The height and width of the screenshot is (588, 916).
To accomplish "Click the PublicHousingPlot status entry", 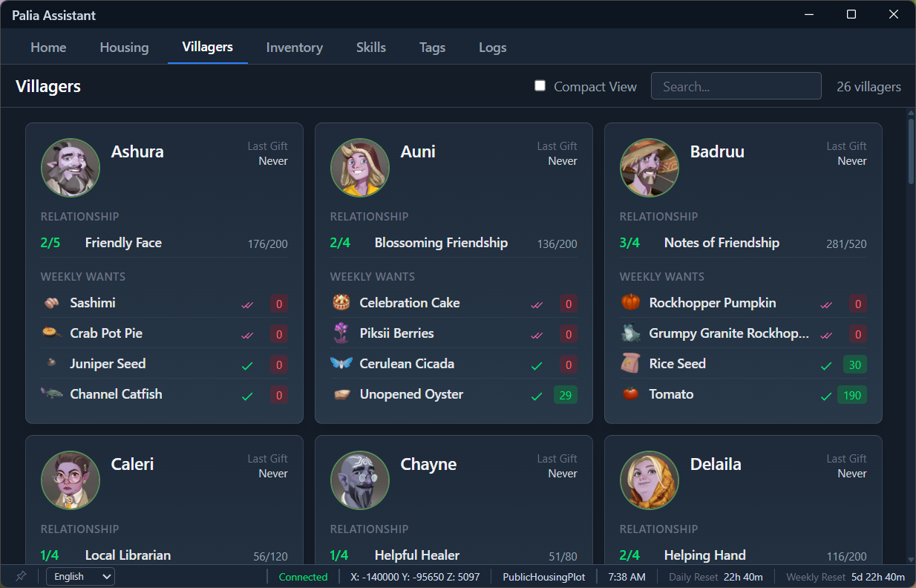I will click(x=544, y=577).
